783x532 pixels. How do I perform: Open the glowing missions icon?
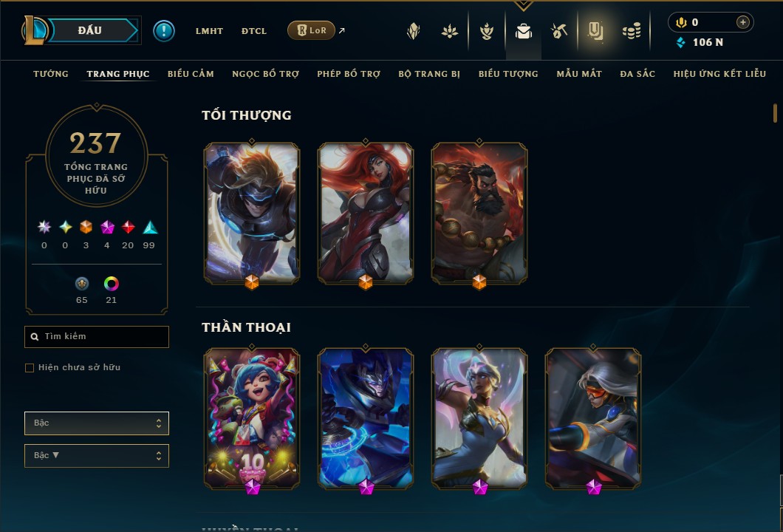pyautogui.click(x=595, y=32)
